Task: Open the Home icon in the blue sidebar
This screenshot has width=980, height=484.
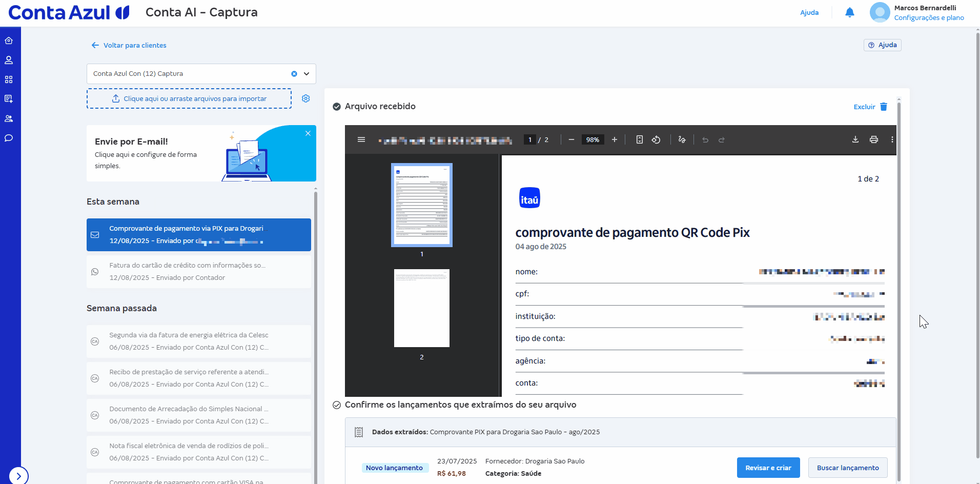Action: 9,40
